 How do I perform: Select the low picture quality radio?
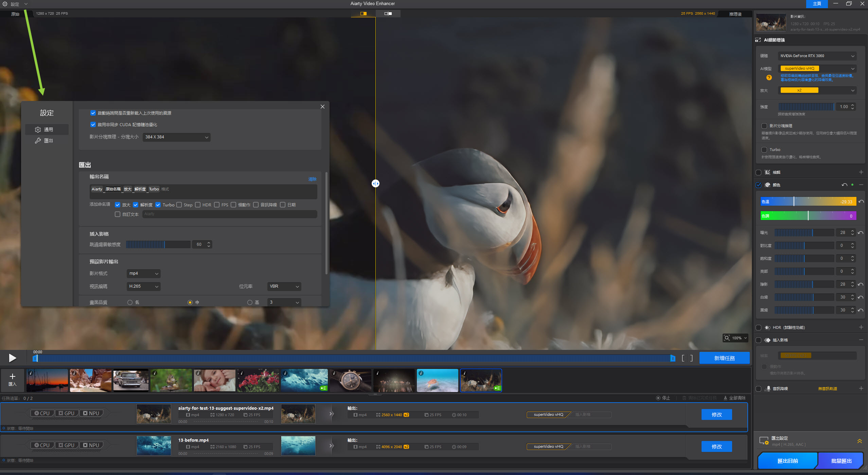pos(130,303)
